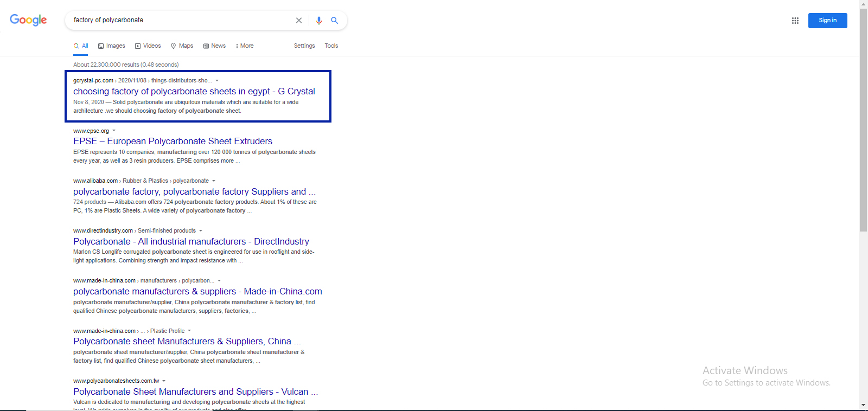Expand dropdown arrow next to polycarbonatesheets.com.tw

pyautogui.click(x=164, y=381)
